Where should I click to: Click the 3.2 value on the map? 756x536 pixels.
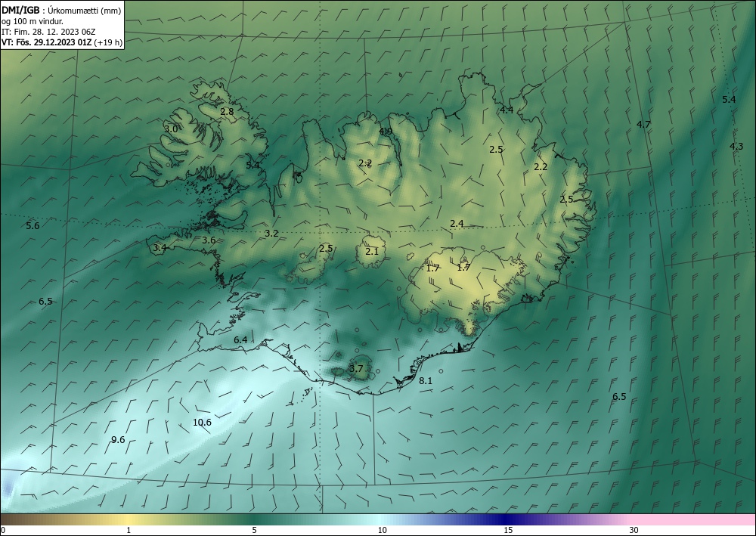tap(271, 234)
